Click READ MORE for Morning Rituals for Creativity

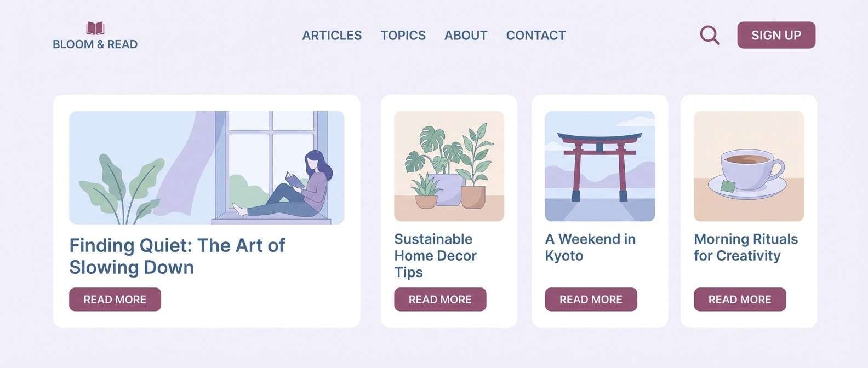pyautogui.click(x=740, y=300)
